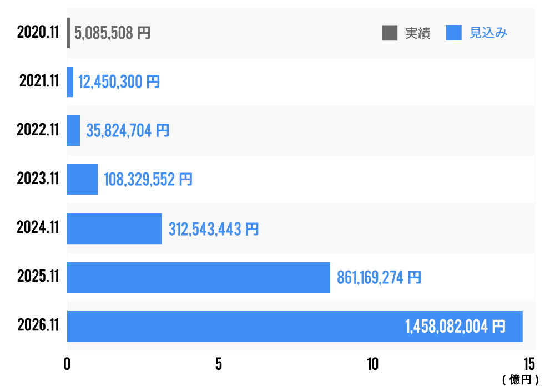Click the 35,824,704 円 value label
555x392 pixels.
click(128, 131)
